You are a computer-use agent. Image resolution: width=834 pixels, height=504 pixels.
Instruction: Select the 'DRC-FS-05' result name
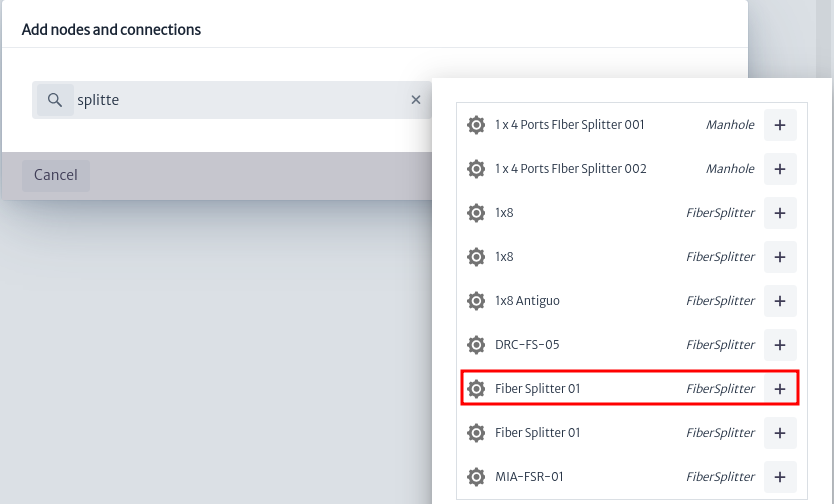point(527,345)
